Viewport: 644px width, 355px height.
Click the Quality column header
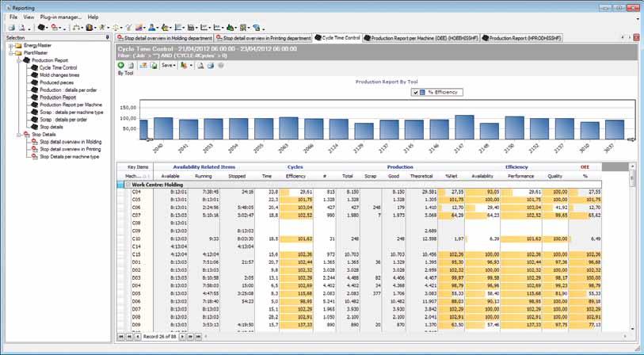point(554,176)
